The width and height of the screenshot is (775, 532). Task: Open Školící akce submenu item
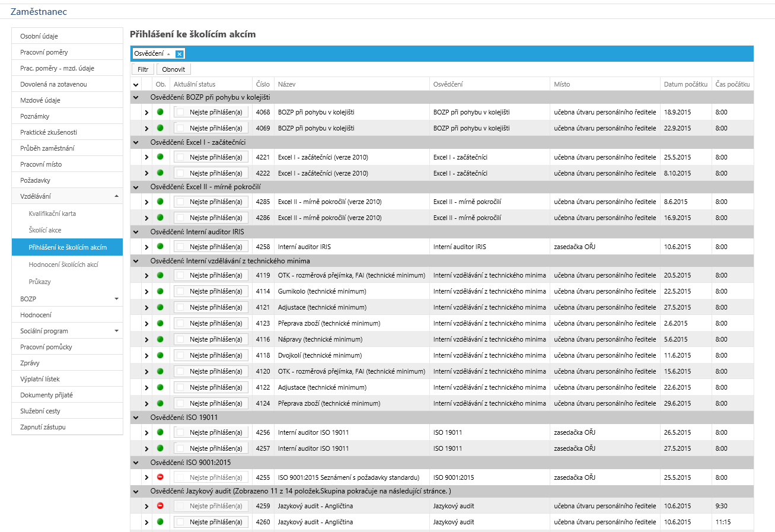click(67, 230)
